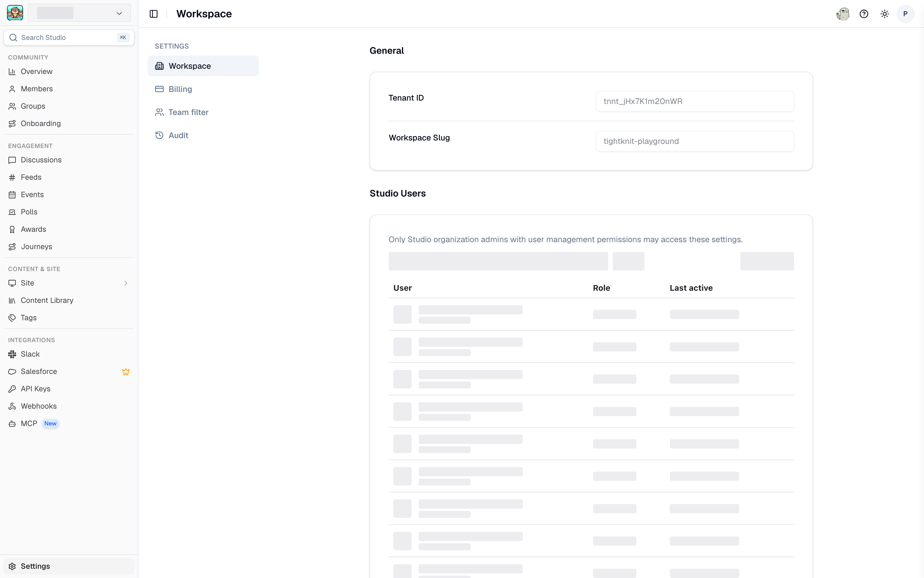924x578 pixels.
Task: Open the MCP integration page
Action: tap(69, 424)
